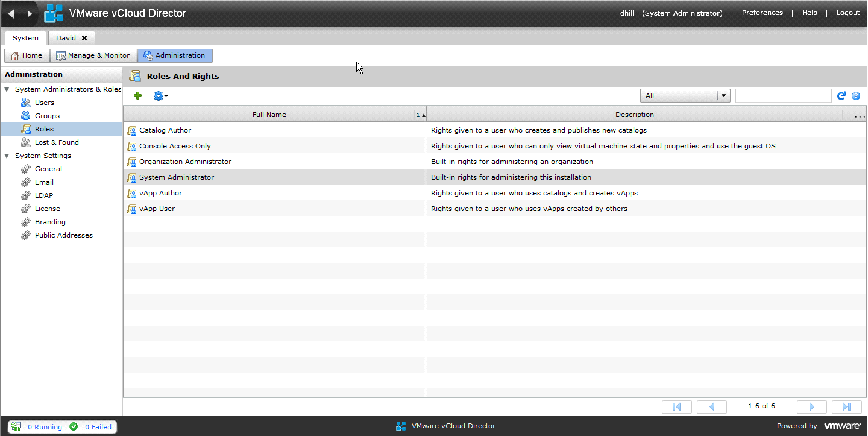Click the Lost & Found sidebar icon
Image resolution: width=868 pixels, height=436 pixels.
coord(26,142)
